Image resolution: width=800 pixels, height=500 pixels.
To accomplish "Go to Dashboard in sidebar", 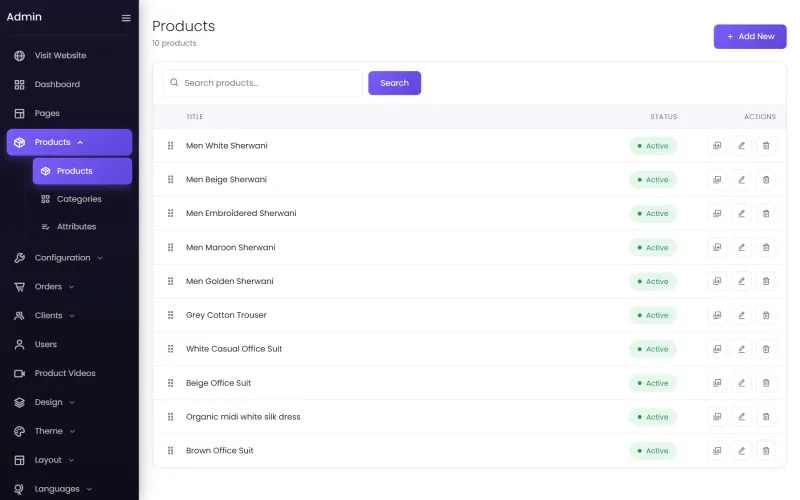I will 69,85.
